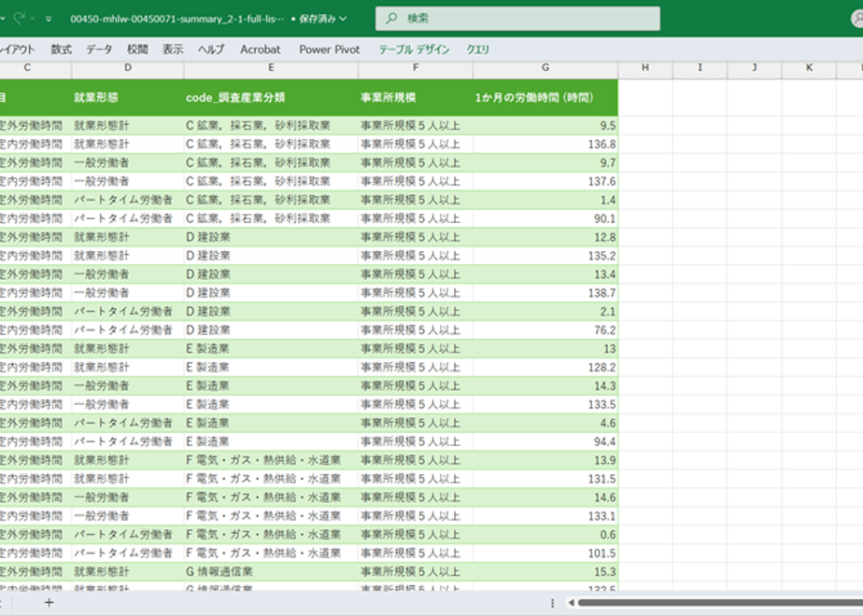The image size is (863, 616).
Task: Open the Acrobat ribbon tab
Action: [x=261, y=49]
